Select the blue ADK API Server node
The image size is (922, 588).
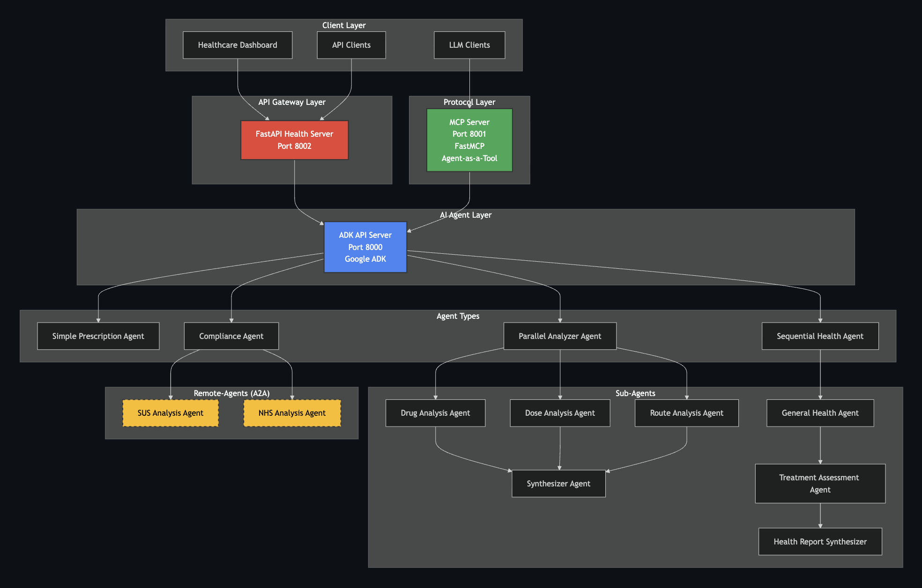(365, 247)
